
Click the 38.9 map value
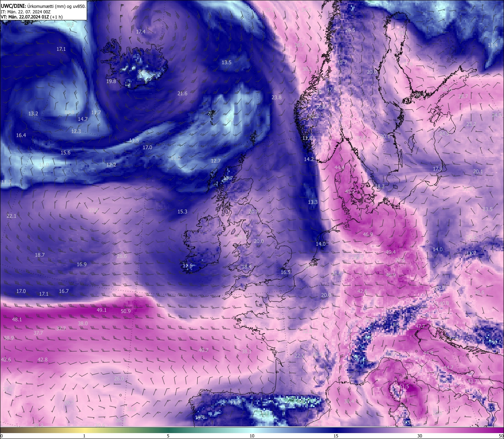[x=9, y=338]
